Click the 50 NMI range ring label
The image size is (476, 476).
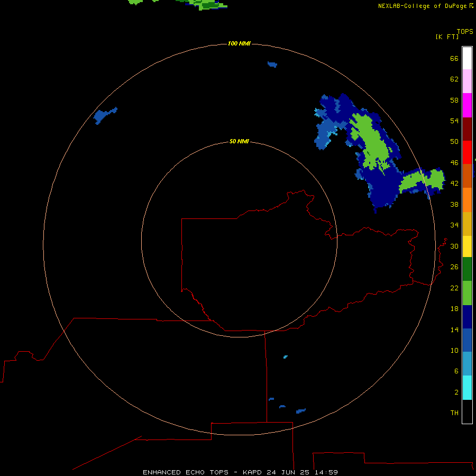pyautogui.click(x=239, y=141)
